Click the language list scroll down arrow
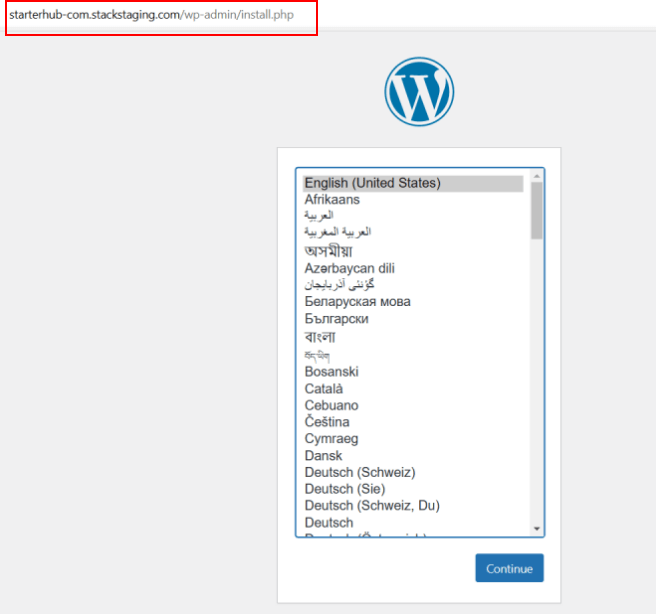Viewport: 656px width, 614px height. coord(537,529)
